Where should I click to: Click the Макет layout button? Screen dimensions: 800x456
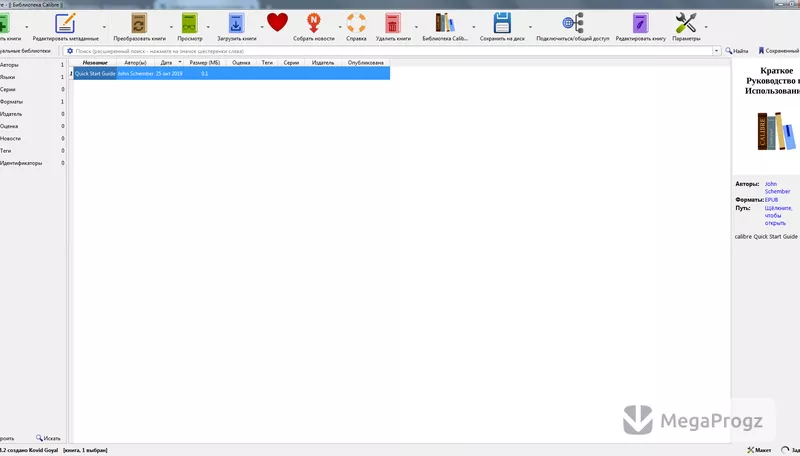[x=759, y=450]
